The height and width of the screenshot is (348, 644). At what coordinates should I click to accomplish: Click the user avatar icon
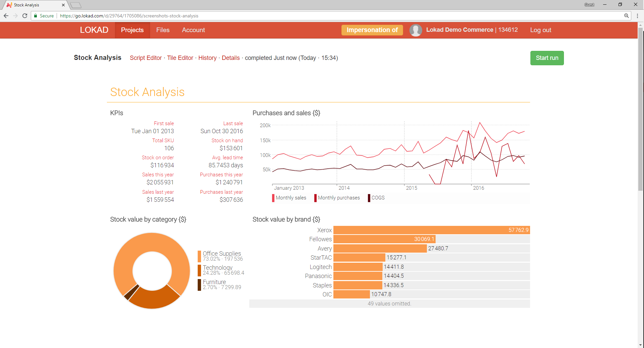(x=415, y=30)
